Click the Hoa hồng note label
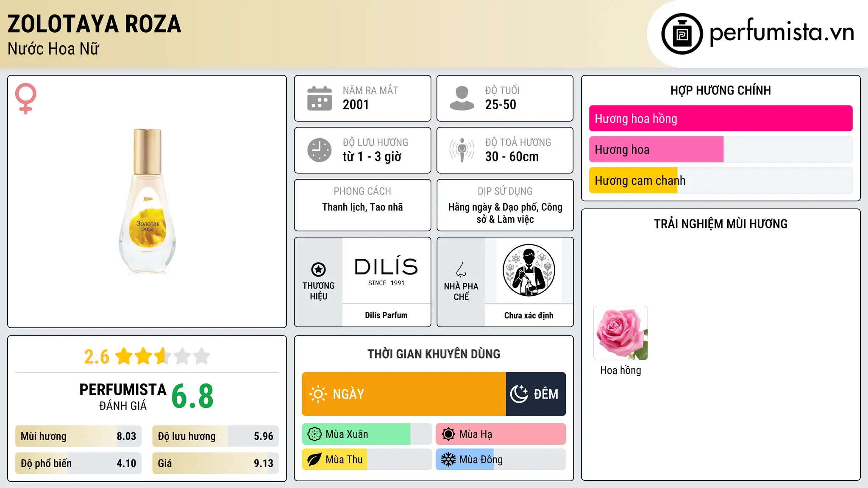This screenshot has height=488, width=868. point(620,370)
